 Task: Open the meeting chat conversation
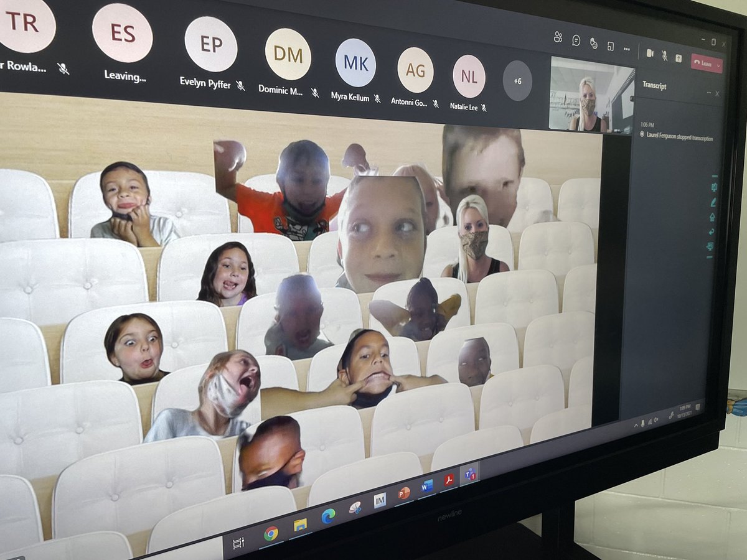[x=576, y=40]
